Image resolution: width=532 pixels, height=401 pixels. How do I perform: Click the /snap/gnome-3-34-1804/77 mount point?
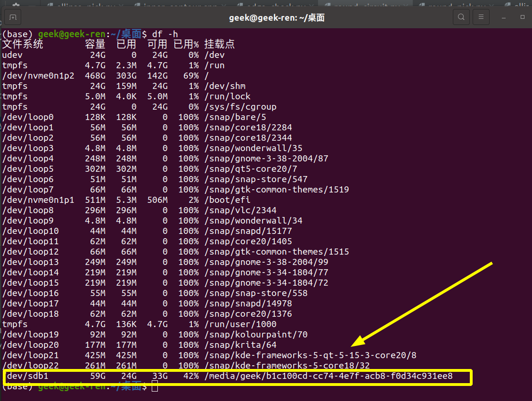pos(266,272)
